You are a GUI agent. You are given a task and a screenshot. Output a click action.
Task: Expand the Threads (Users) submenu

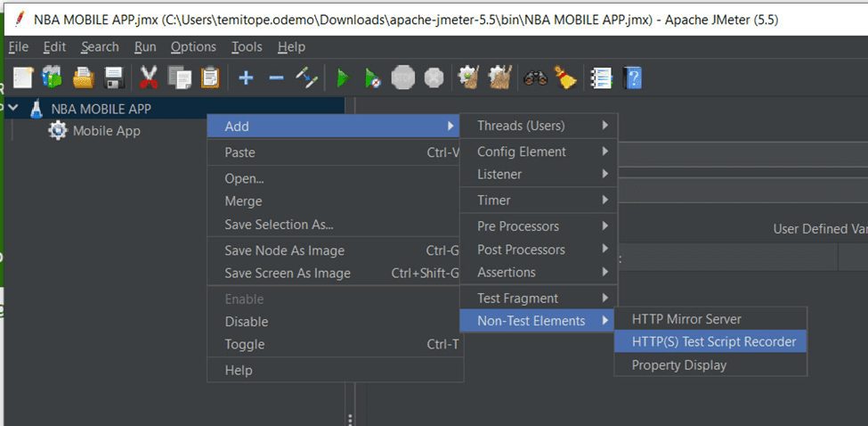539,126
